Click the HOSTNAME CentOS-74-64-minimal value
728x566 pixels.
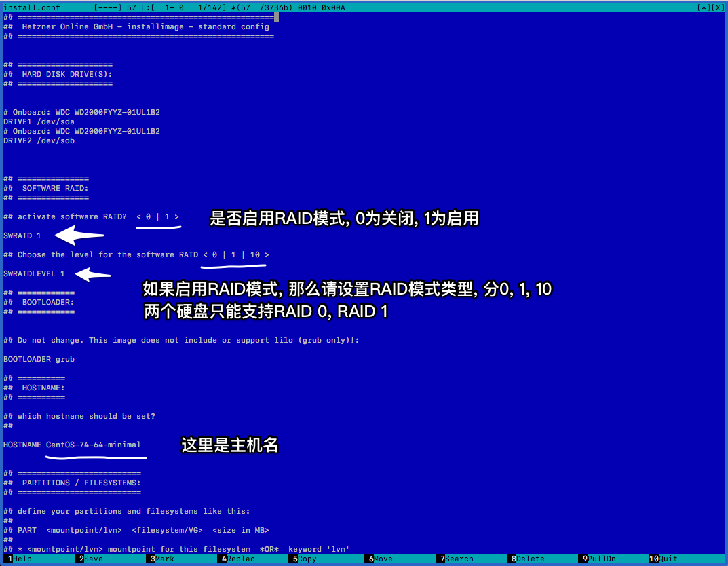(93, 445)
